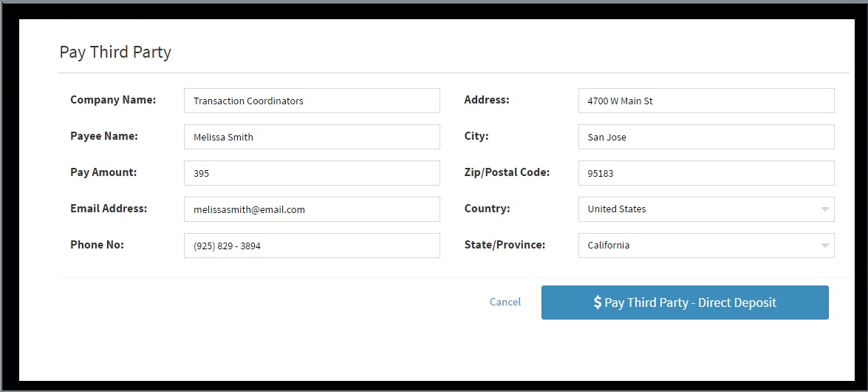Focus the Zip/Postal Code field

pyautogui.click(x=706, y=173)
